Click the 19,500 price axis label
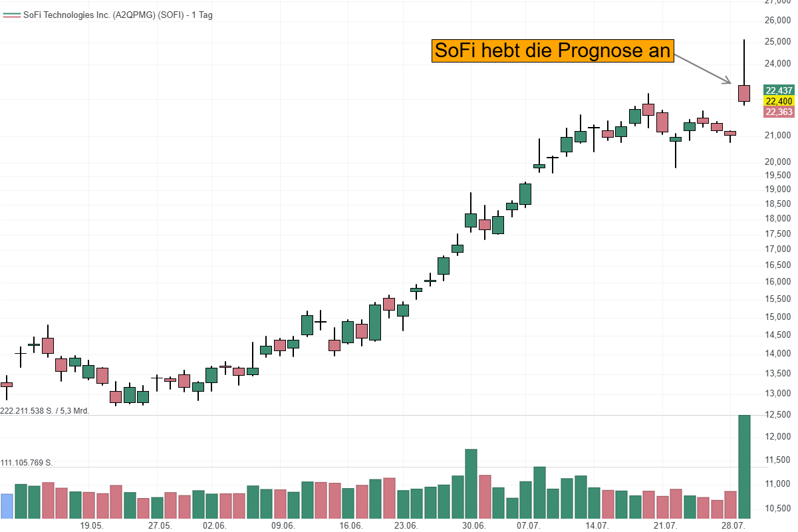Screen dimensions: 798x532 pyautogui.click(x=778, y=176)
